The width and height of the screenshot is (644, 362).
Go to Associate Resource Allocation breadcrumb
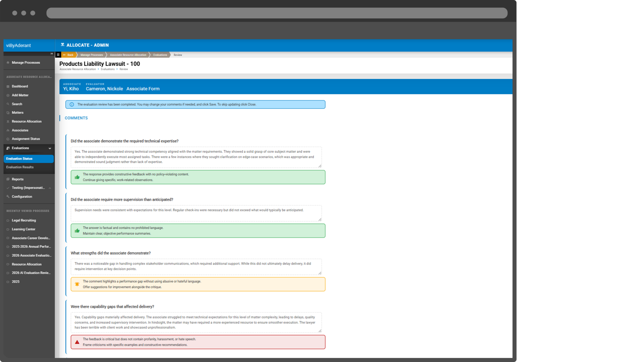[x=128, y=55]
